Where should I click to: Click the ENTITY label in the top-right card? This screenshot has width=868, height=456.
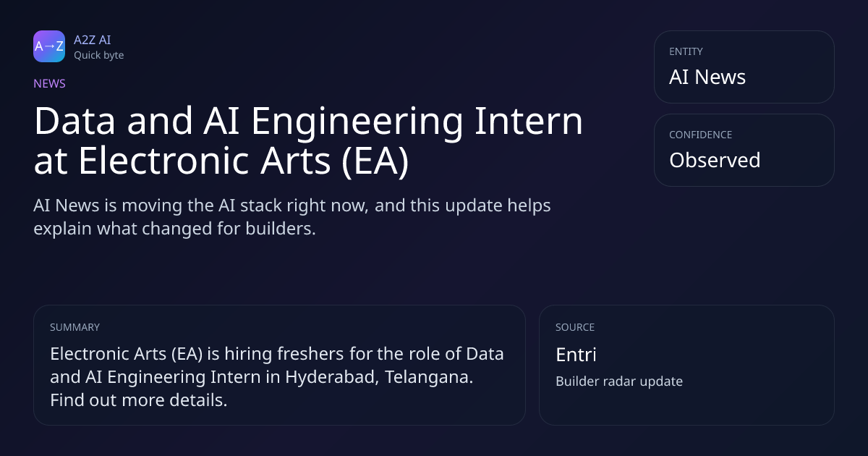686,51
